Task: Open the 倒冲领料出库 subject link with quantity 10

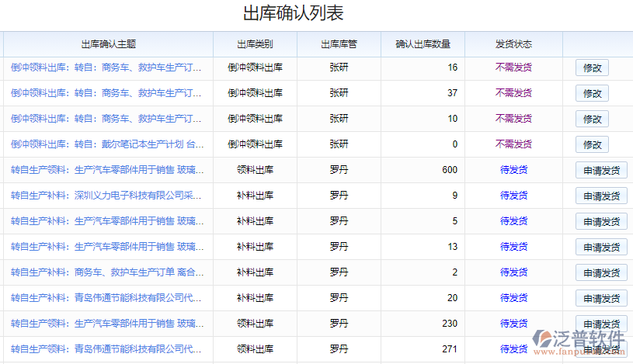Action: [x=106, y=119]
